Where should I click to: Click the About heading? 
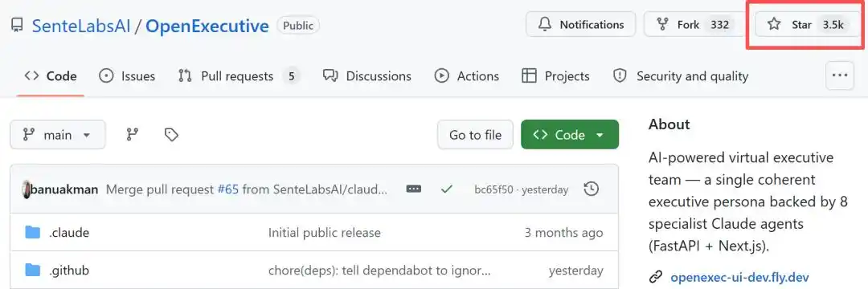pyautogui.click(x=669, y=124)
